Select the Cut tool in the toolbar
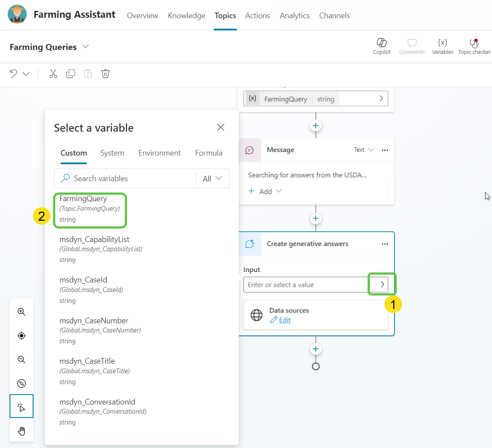The image size is (492, 448). pyautogui.click(x=53, y=74)
